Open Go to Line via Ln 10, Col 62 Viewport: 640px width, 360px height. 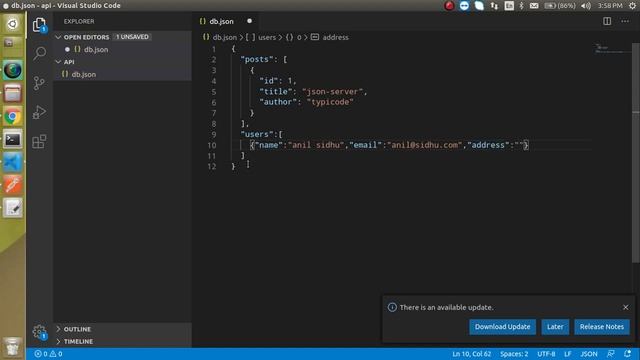[471, 354]
